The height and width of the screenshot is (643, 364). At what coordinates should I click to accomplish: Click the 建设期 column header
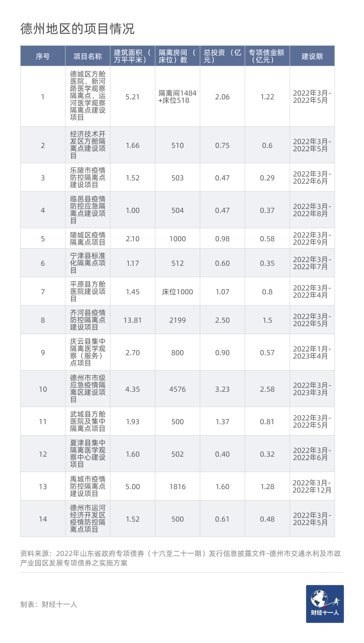click(x=312, y=57)
